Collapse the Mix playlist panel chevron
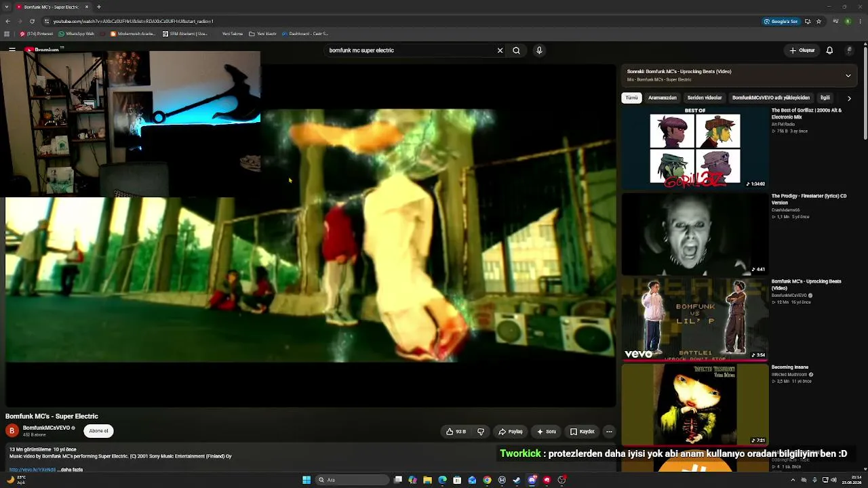Image resolution: width=868 pixels, height=488 pixels. [848, 75]
